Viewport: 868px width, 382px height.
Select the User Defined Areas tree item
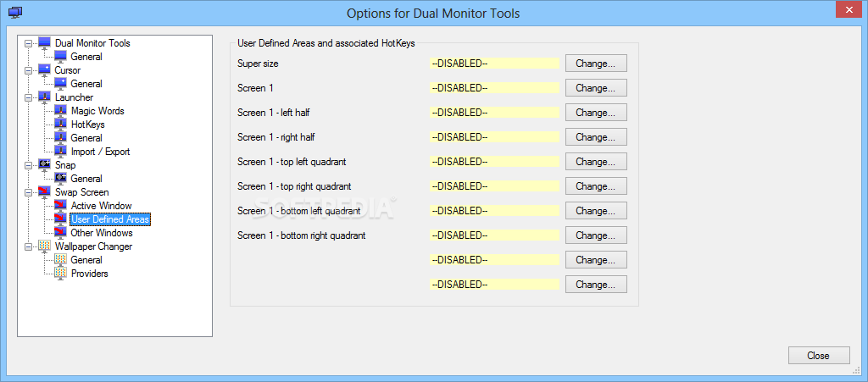110,219
